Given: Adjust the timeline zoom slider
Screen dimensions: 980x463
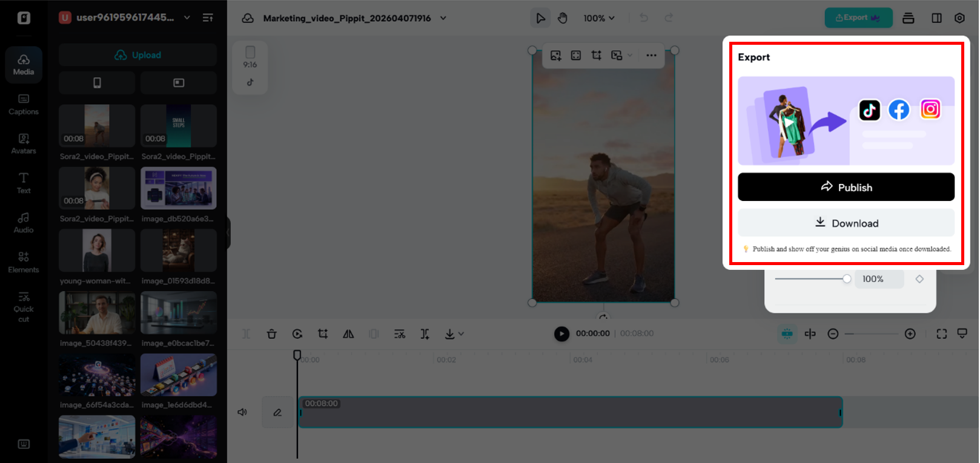Looking at the screenshot, I should click(x=871, y=334).
